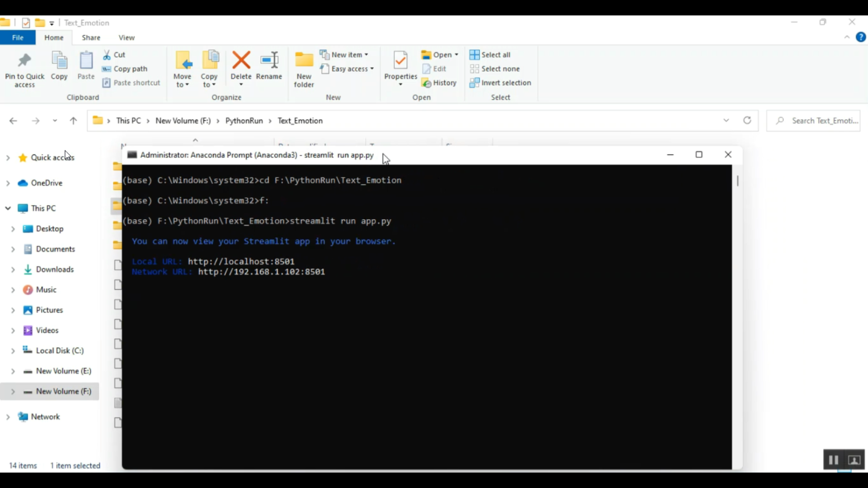
Task: Click the Cut scissors icon
Action: pyautogui.click(x=107, y=54)
